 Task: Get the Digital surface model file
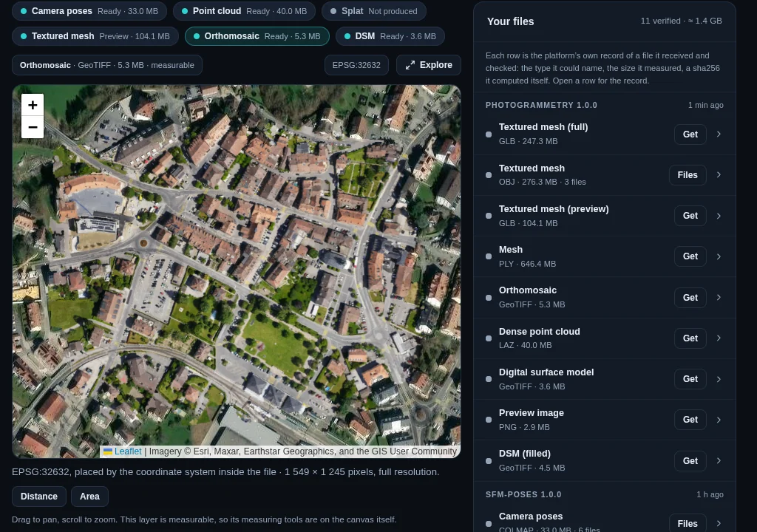pos(690,379)
